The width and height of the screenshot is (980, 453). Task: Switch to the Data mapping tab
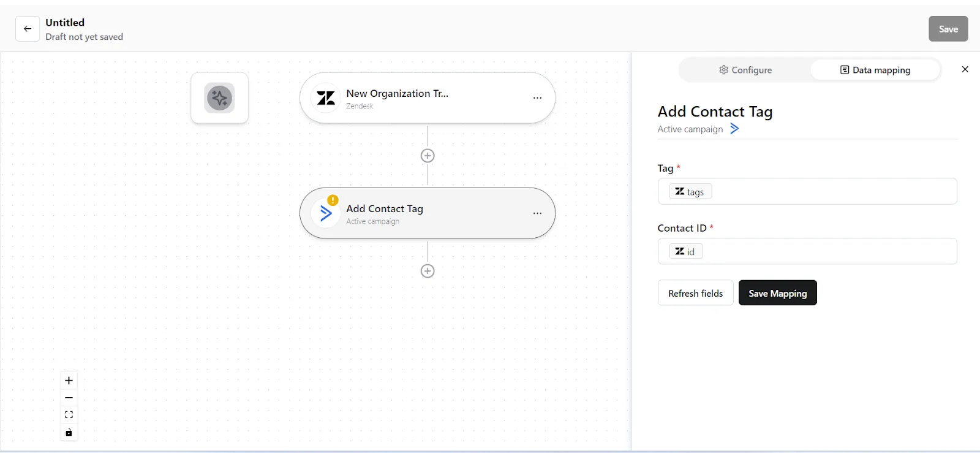tap(875, 70)
